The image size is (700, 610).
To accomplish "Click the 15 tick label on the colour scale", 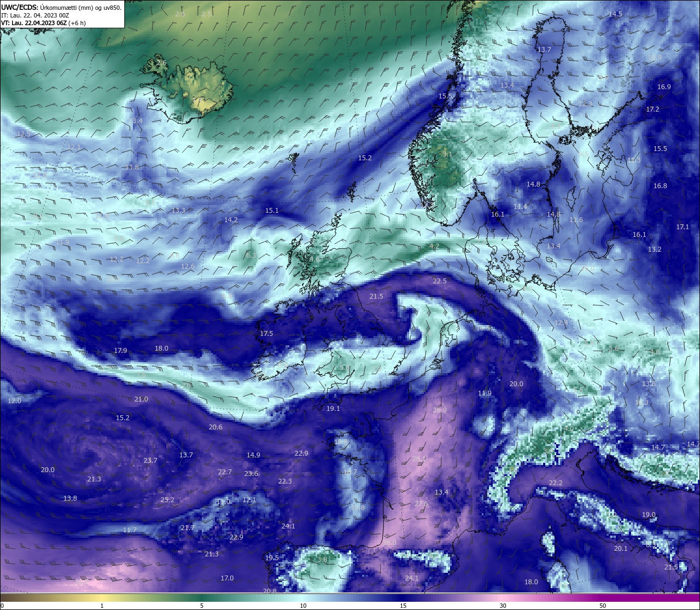I will 403,606.
